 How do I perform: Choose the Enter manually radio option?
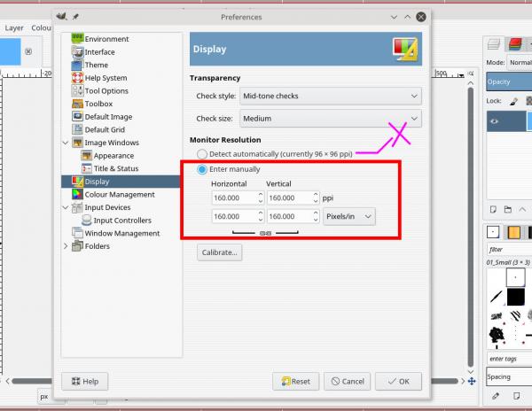point(202,169)
